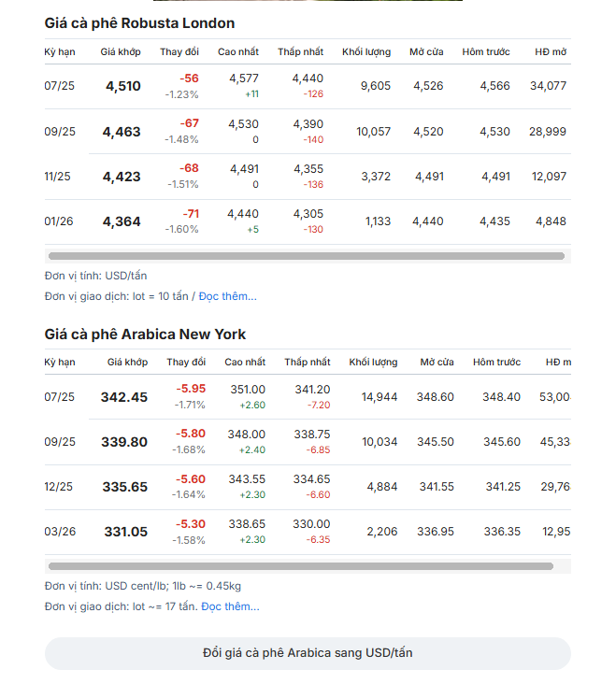Viewport: 616px width, 684px height.
Task: Click Robusta change percentage -1.51%
Action: click(x=183, y=184)
